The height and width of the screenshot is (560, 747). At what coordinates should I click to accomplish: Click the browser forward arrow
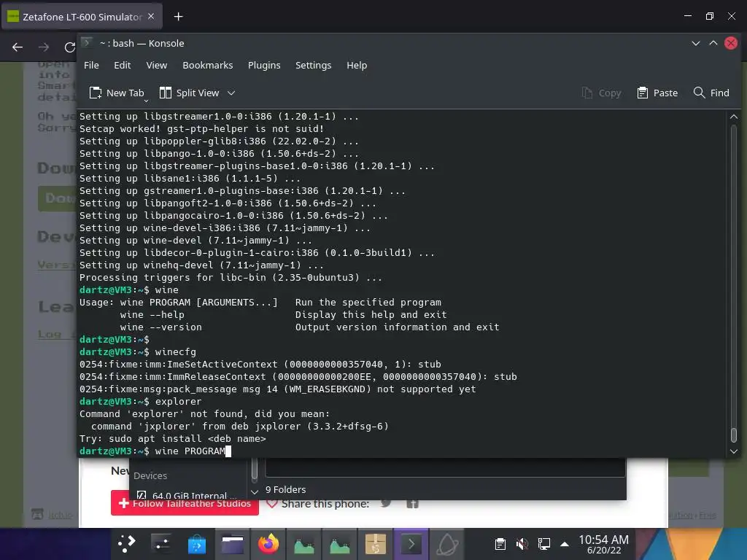coord(44,47)
